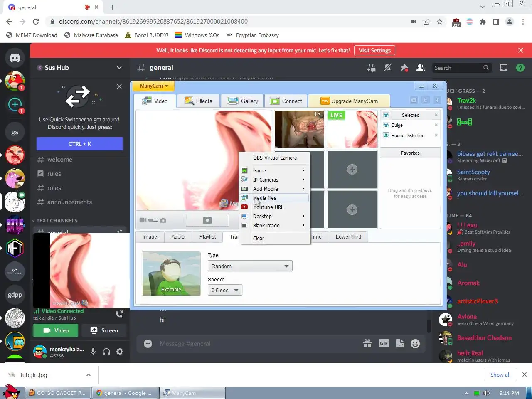
Task: Toggle deafen headphones in user panel
Action: pyautogui.click(x=106, y=352)
